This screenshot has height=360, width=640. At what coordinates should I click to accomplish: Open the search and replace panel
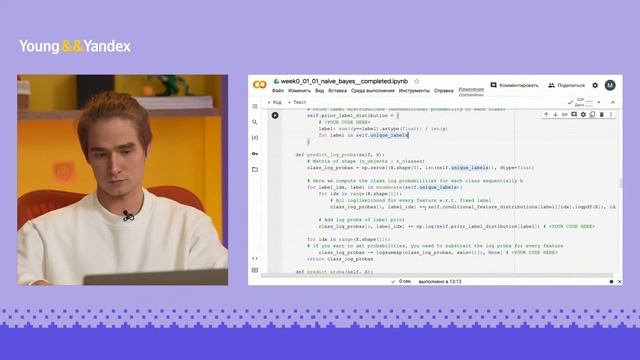255,122
